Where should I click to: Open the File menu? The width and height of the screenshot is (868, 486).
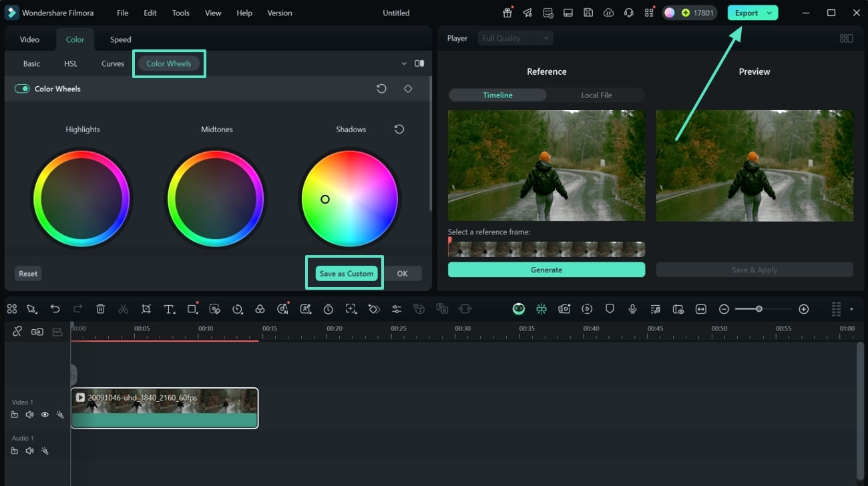coord(123,13)
